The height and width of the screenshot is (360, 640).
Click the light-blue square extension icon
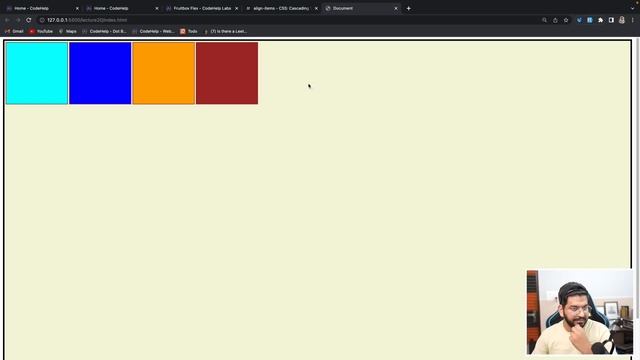[590, 20]
